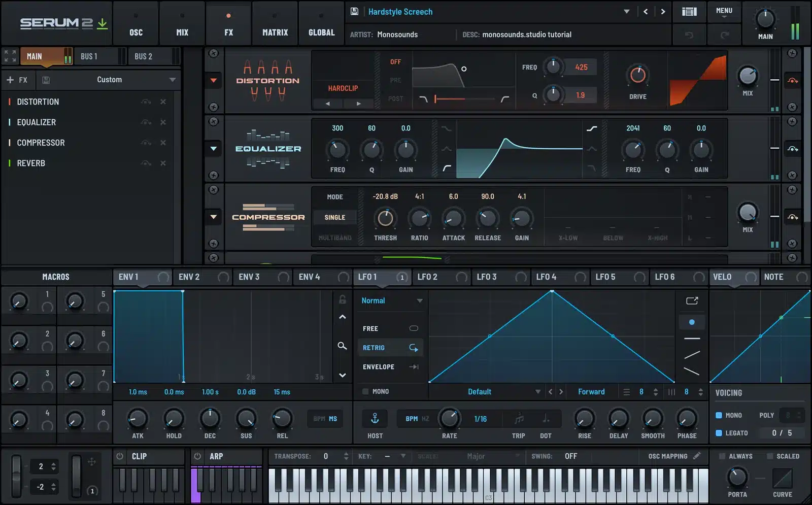Image resolution: width=812 pixels, height=505 pixels.
Task: Go to the next preset arrow
Action: click(x=663, y=12)
